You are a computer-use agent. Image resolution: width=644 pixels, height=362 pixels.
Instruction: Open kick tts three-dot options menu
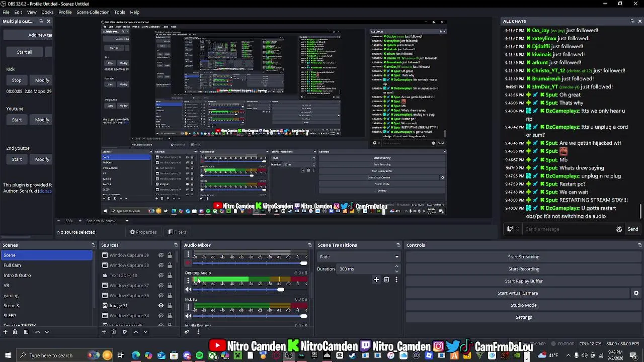[x=188, y=307]
